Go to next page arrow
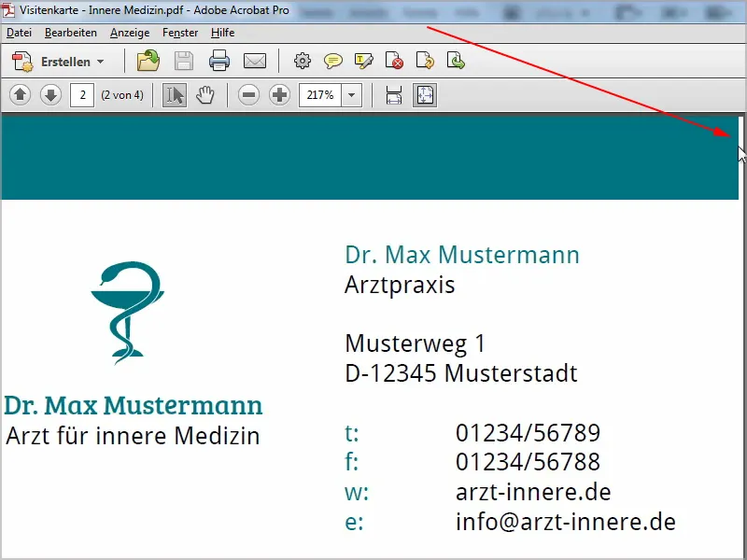Viewport: 747px width, 560px height. tap(50, 95)
